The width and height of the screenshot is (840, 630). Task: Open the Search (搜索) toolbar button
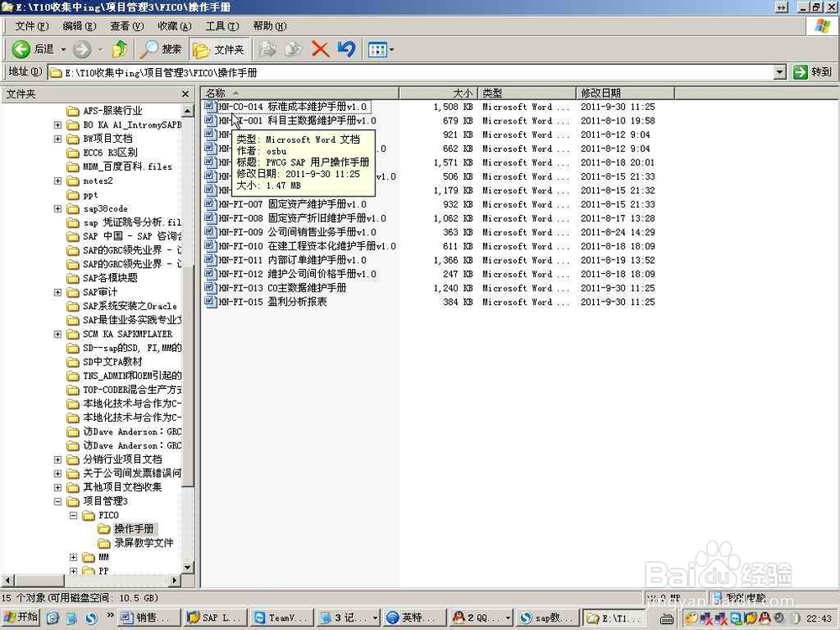click(160, 50)
